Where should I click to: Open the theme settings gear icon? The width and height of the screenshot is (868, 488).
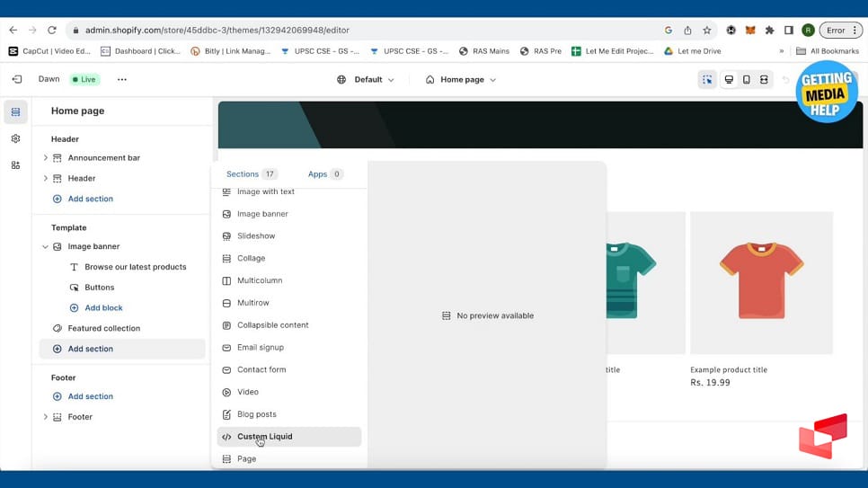pyautogui.click(x=15, y=139)
